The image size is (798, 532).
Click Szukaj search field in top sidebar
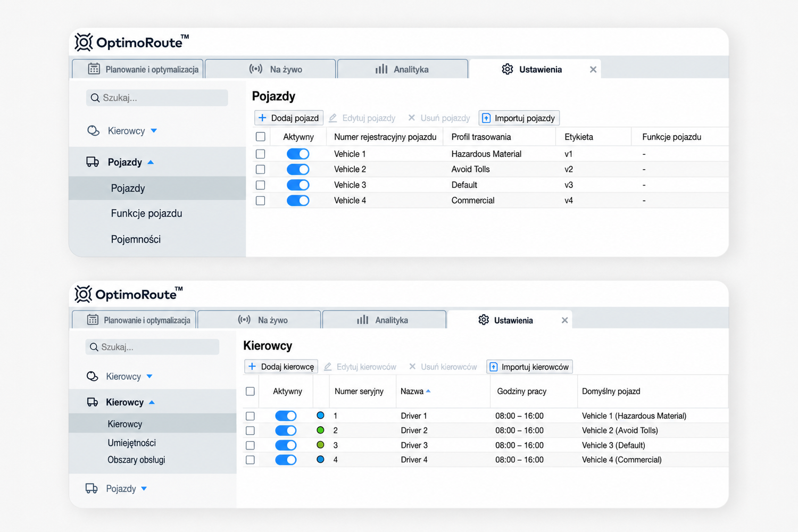click(x=157, y=98)
